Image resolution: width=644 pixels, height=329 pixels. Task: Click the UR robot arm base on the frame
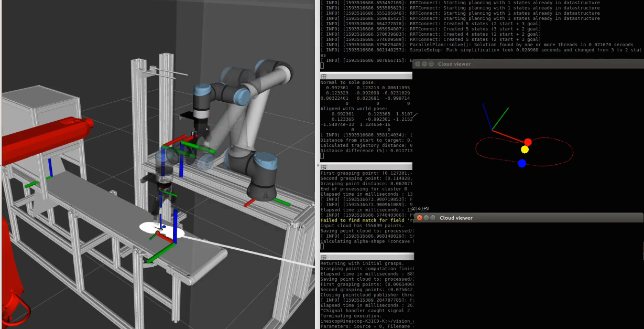click(262, 189)
